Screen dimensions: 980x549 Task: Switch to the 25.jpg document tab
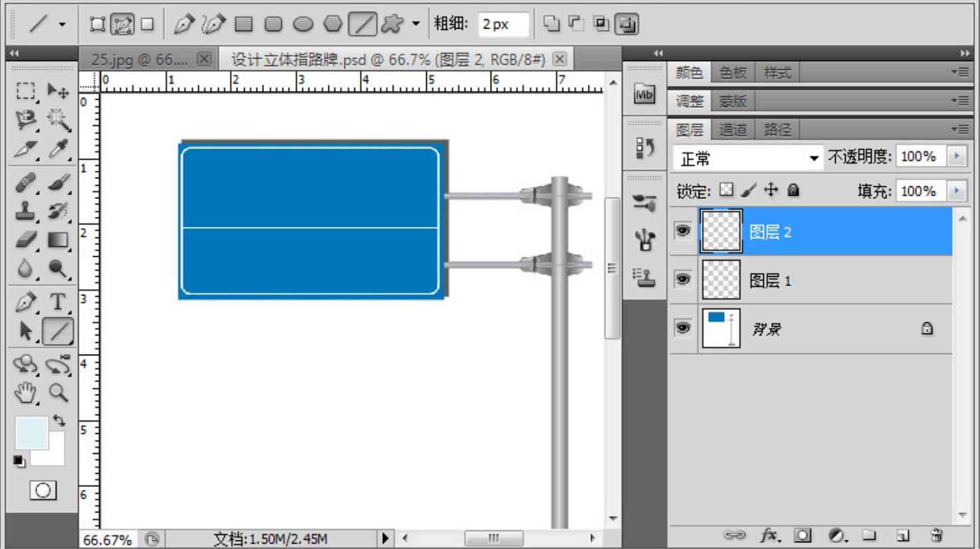[139, 60]
